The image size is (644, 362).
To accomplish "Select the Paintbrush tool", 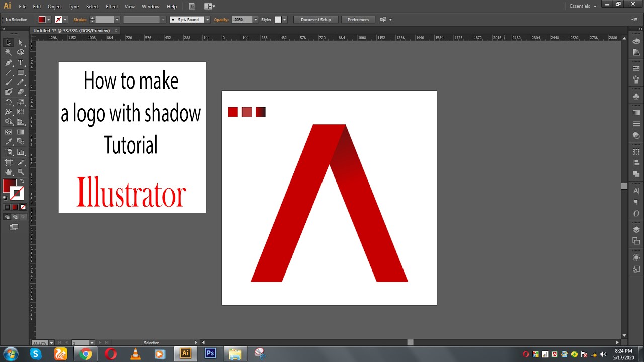I will tap(9, 82).
